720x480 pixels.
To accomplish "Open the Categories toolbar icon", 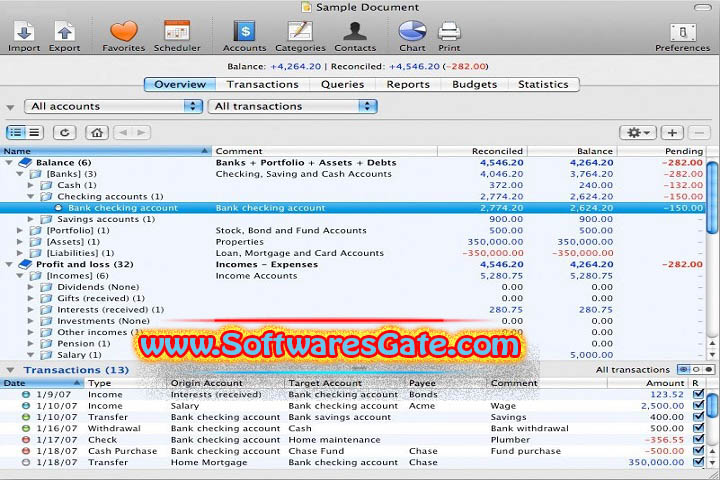I will click(x=300, y=36).
